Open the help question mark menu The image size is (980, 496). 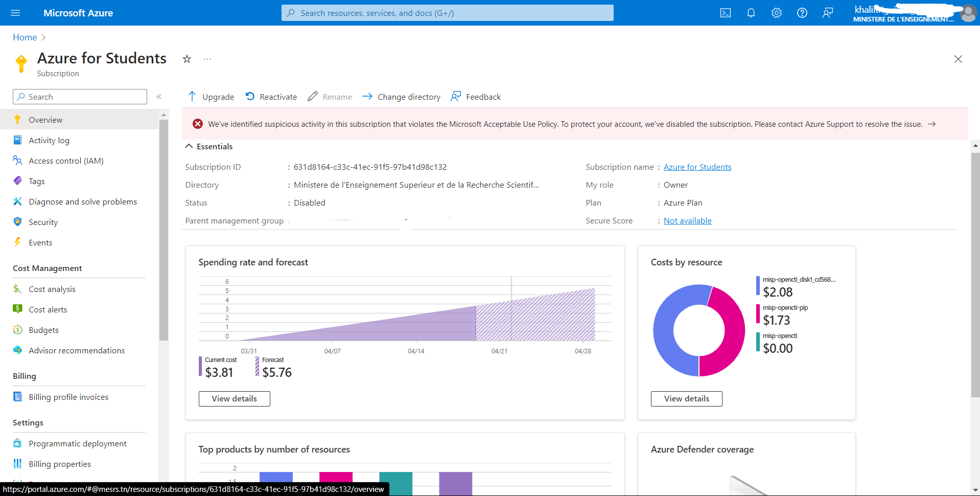[x=802, y=13]
